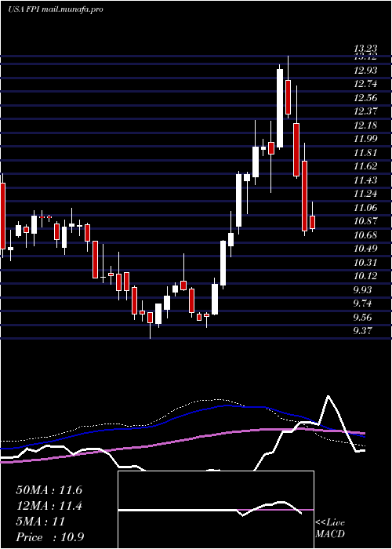
Task: Select the 11.06 price axis label
Action: coord(366,208)
